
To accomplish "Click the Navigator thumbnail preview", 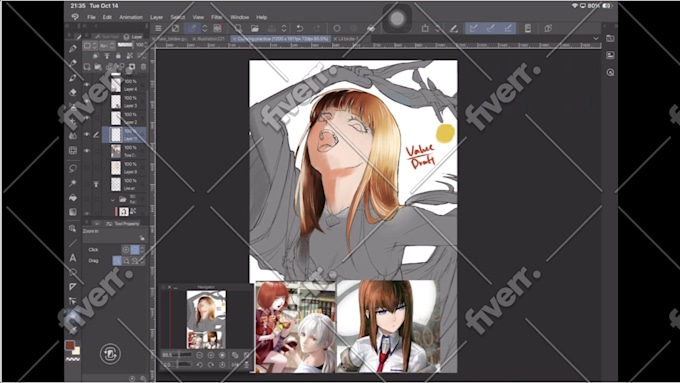I will 206,319.
